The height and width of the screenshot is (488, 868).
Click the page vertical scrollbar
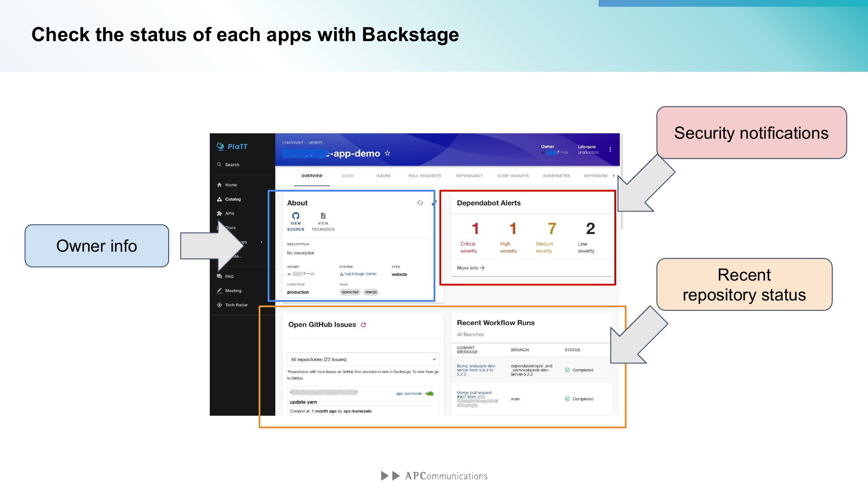[622, 182]
